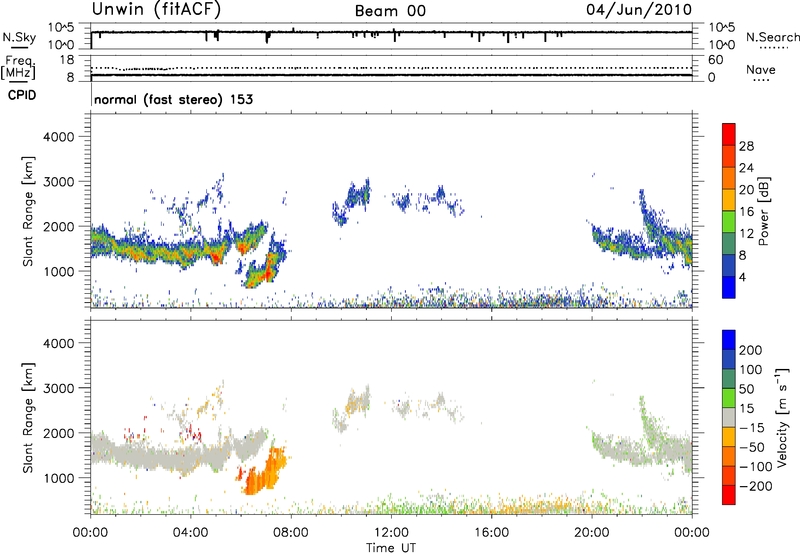Image resolution: width=800 pixels, height=554 pixels.
Task: Click the '4000' tick of the power panel
Action: coord(58,137)
